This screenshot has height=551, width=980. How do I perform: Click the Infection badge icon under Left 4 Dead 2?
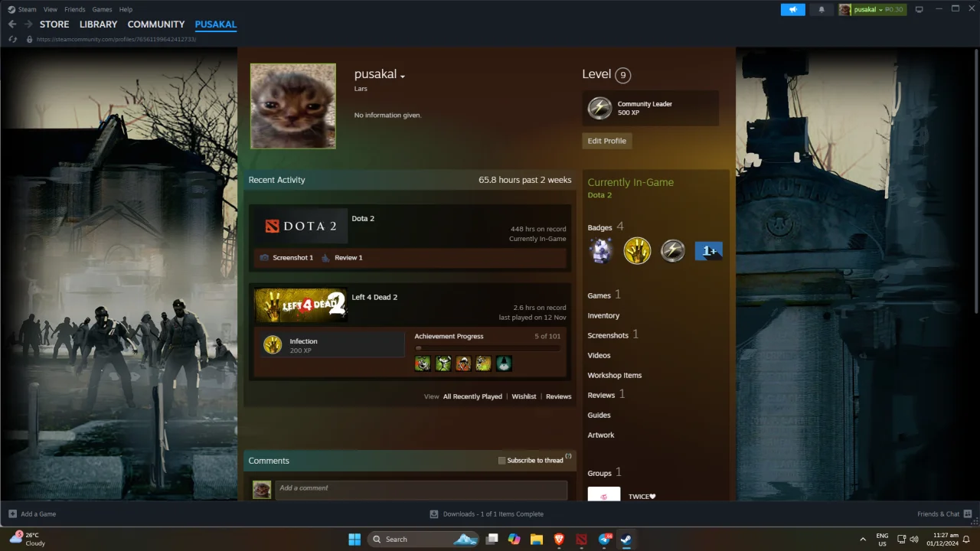point(273,345)
